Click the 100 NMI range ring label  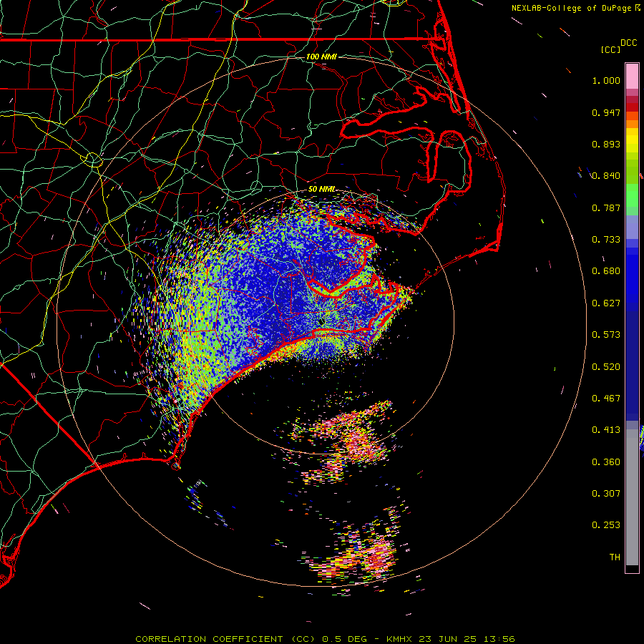pyautogui.click(x=321, y=57)
